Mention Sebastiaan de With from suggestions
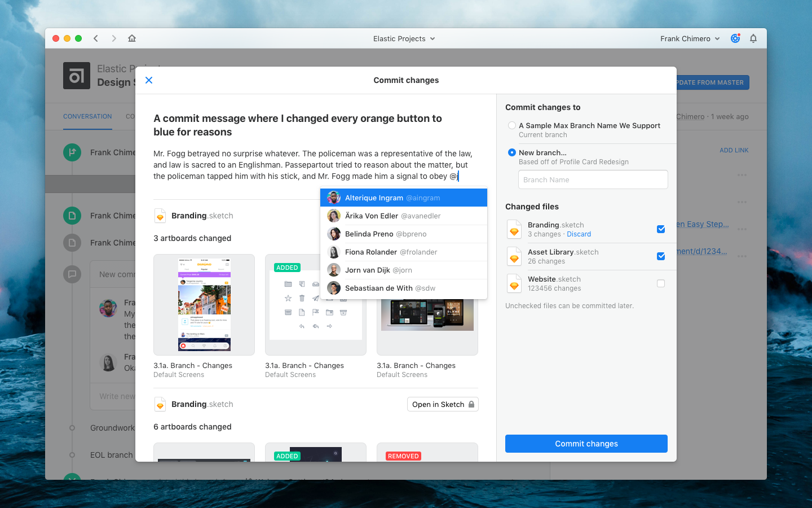The width and height of the screenshot is (812, 508). coord(404,288)
